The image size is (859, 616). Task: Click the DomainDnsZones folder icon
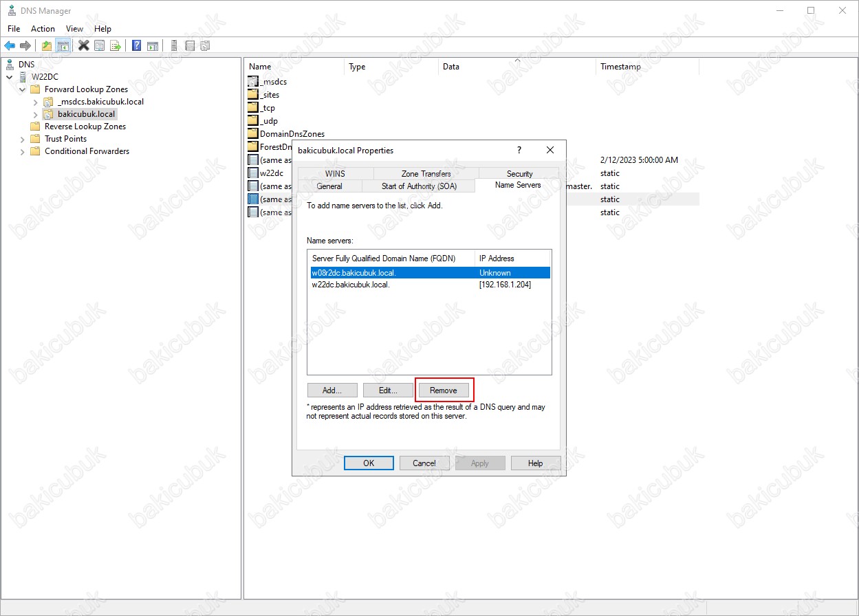(x=252, y=134)
